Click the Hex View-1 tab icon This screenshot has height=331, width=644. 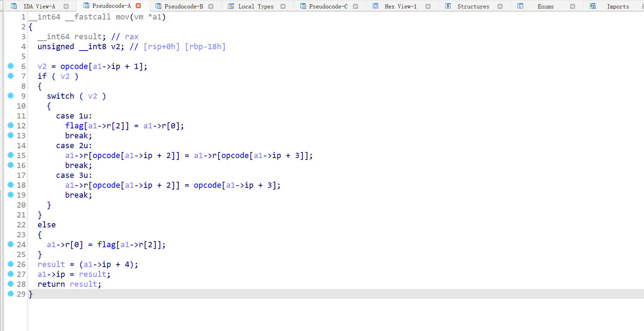[376, 6]
